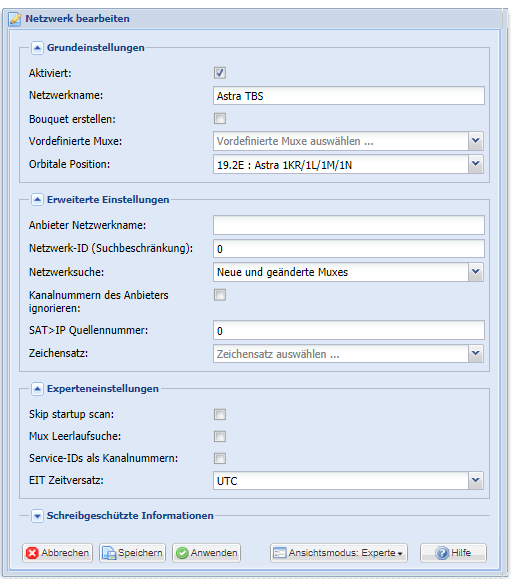Click the Speichern save button

[132, 553]
